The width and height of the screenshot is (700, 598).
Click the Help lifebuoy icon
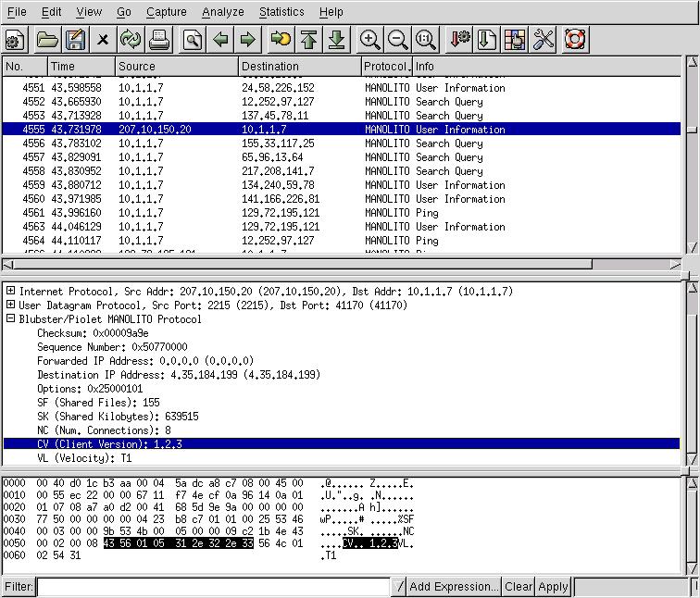[574, 40]
